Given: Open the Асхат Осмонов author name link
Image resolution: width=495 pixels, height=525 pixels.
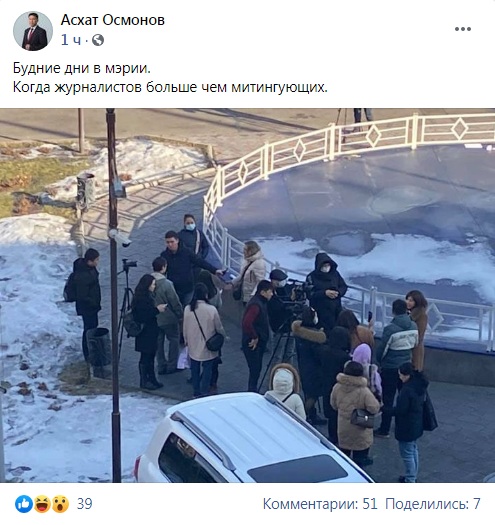Looking at the screenshot, I should click(113, 20).
